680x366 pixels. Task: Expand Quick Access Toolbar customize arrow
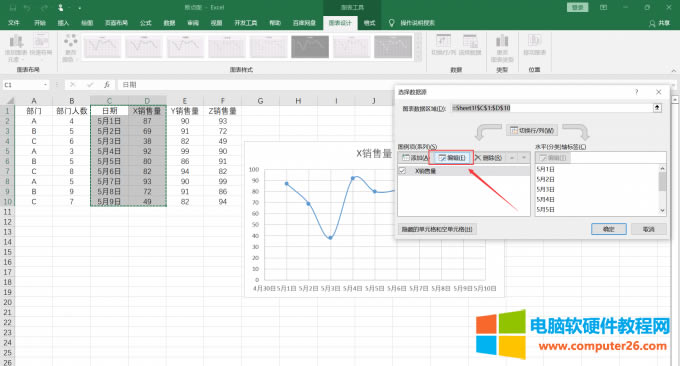point(80,8)
